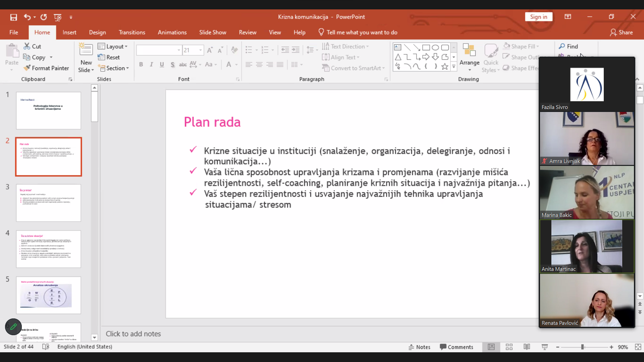Select slide 5 thumbnail with diagram
Viewport: 644px width, 362px height.
tap(49, 295)
